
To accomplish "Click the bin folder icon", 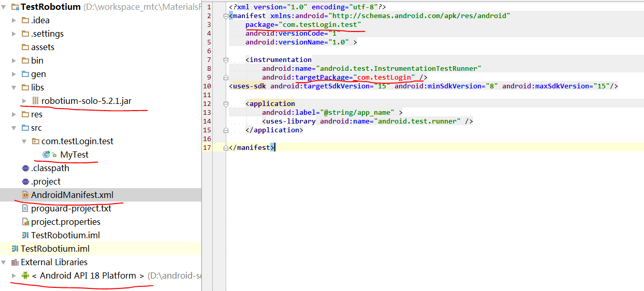I will click(25, 61).
